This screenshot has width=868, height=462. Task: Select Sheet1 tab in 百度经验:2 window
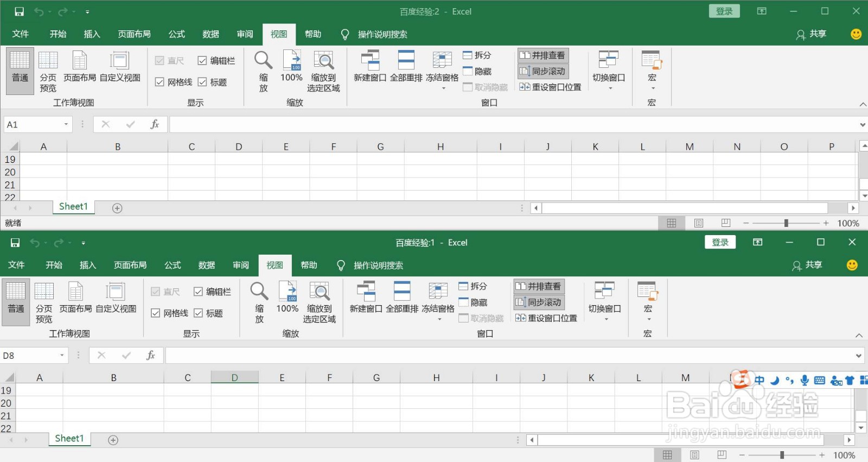click(x=73, y=207)
